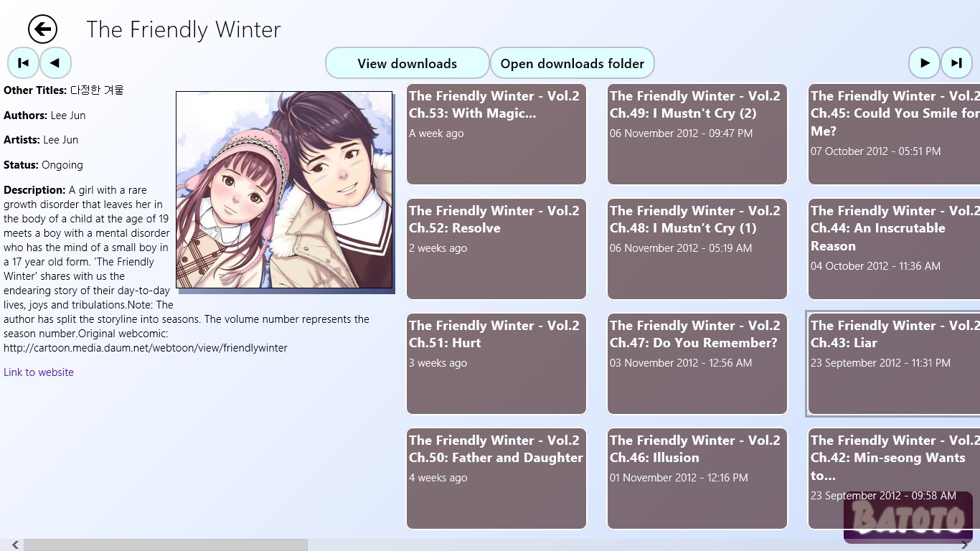The width and height of the screenshot is (980, 551).
Task: Click the right arrow of horizontal scrollbar
Action: pos(965,545)
